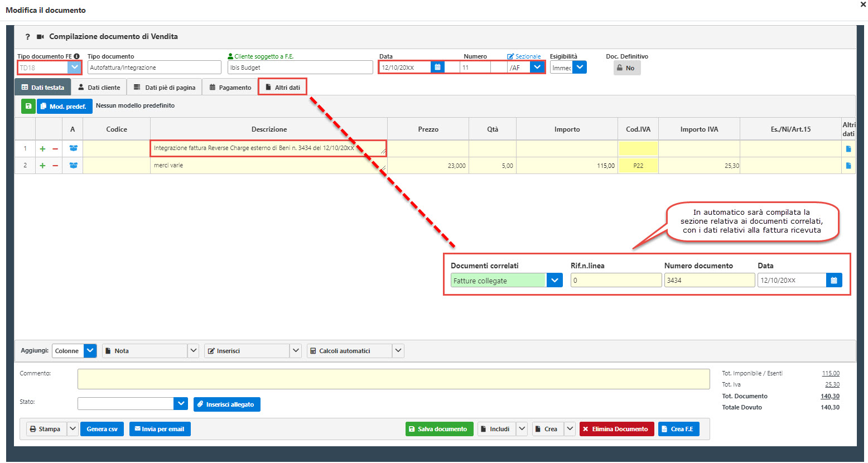Click the Numero field showing 11

coord(475,67)
